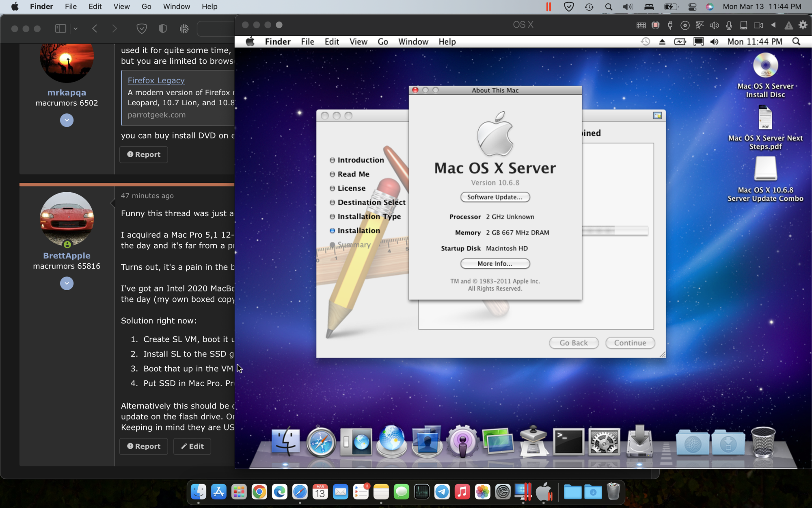Image resolution: width=812 pixels, height=508 pixels.
Task: Click the CPU chip icon in VM toolbar
Action: [655, 25]
